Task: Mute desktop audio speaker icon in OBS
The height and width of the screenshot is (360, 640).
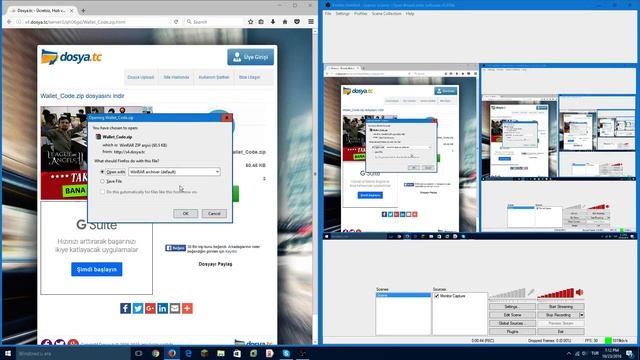Action: 580,292
